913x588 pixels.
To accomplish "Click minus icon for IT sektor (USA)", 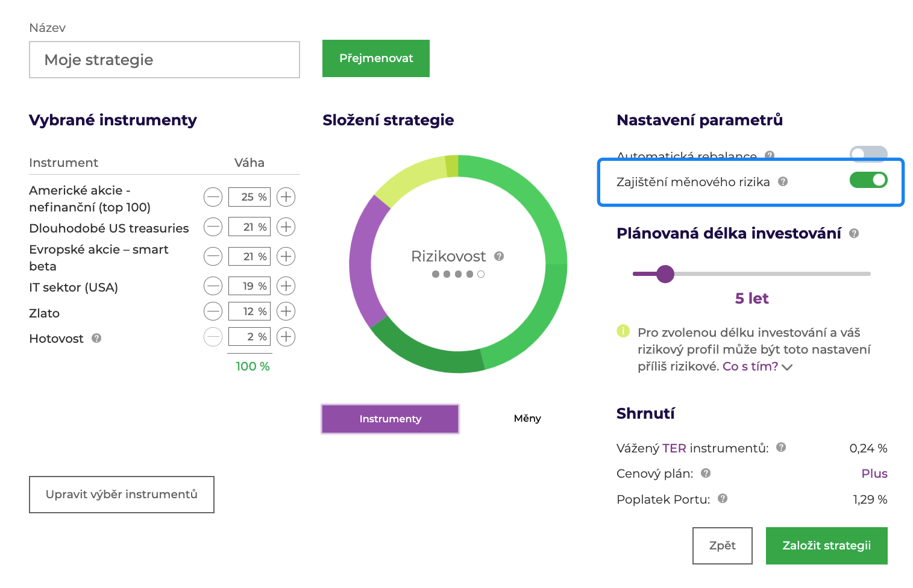I will [x=213, y=286].
